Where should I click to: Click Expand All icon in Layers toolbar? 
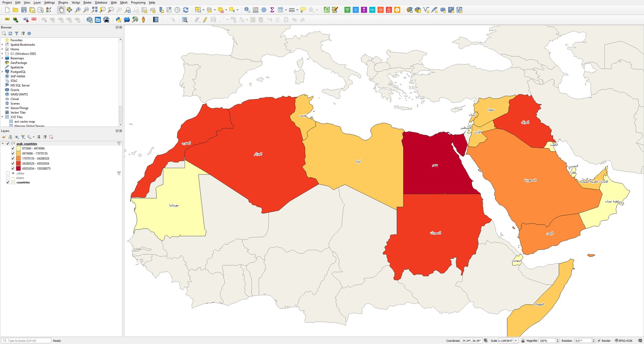(x=39, y=137)
